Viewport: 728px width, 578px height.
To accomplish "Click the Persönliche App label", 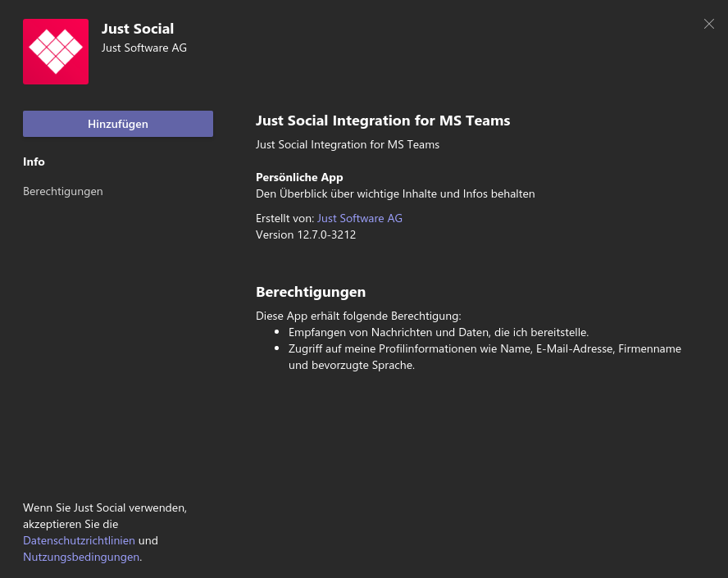I will point(299,177).
